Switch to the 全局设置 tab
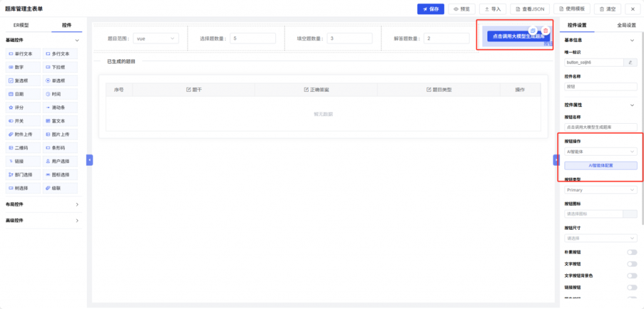 click(x=626, y=25)
